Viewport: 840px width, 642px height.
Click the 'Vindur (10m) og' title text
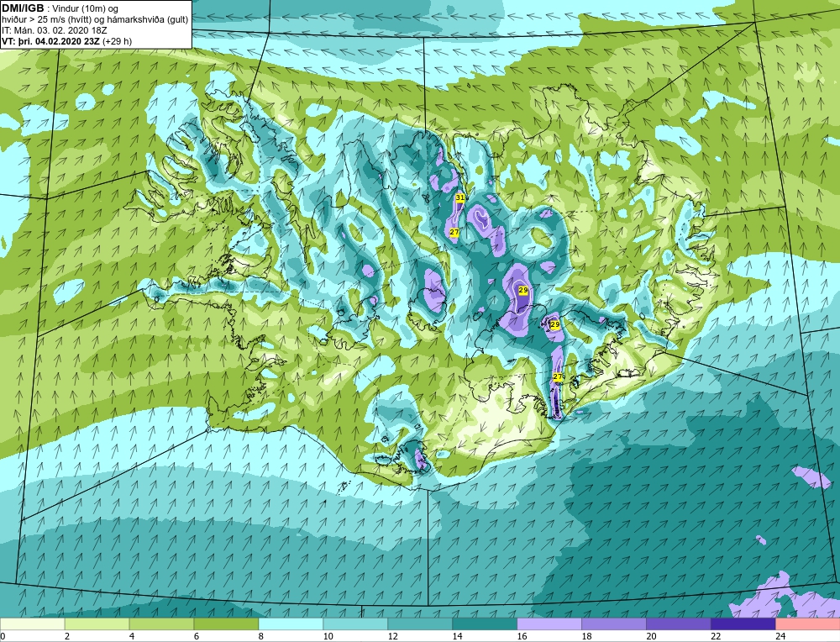point(86,8)
